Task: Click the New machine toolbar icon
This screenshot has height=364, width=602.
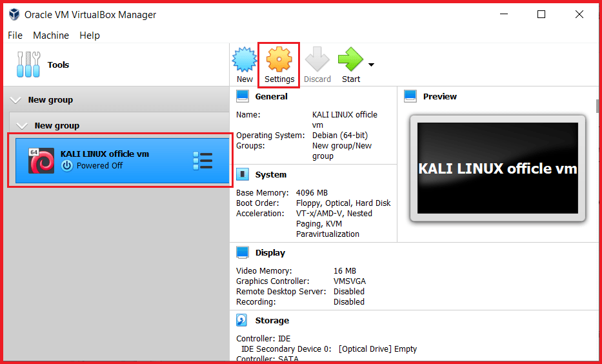Action: pos(244,60)
